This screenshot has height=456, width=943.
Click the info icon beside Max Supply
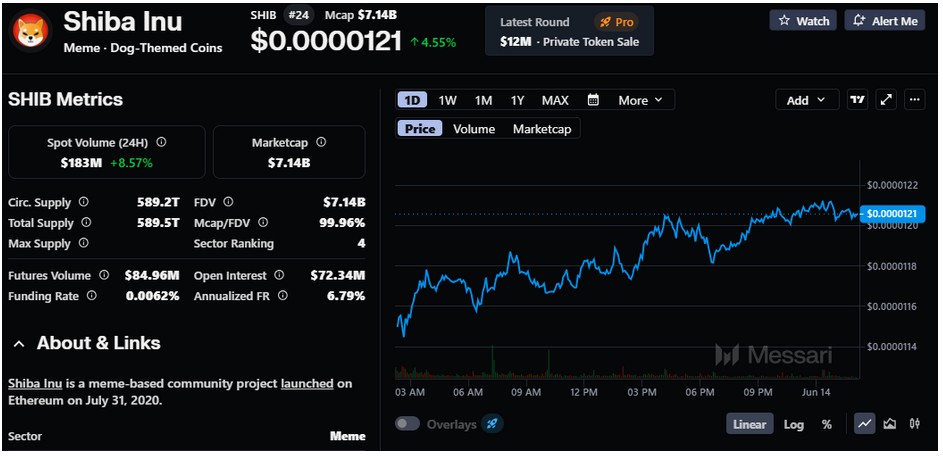(83, 243)
